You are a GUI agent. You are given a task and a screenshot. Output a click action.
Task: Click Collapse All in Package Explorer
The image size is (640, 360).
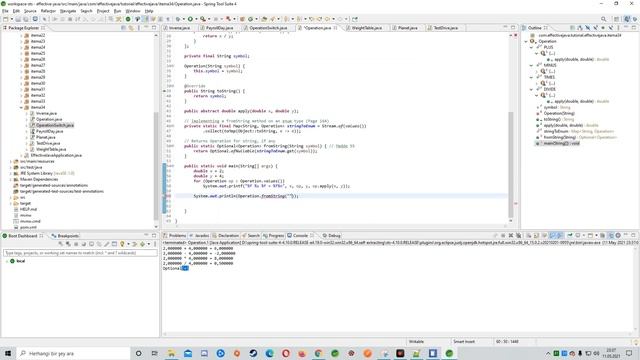123,28
